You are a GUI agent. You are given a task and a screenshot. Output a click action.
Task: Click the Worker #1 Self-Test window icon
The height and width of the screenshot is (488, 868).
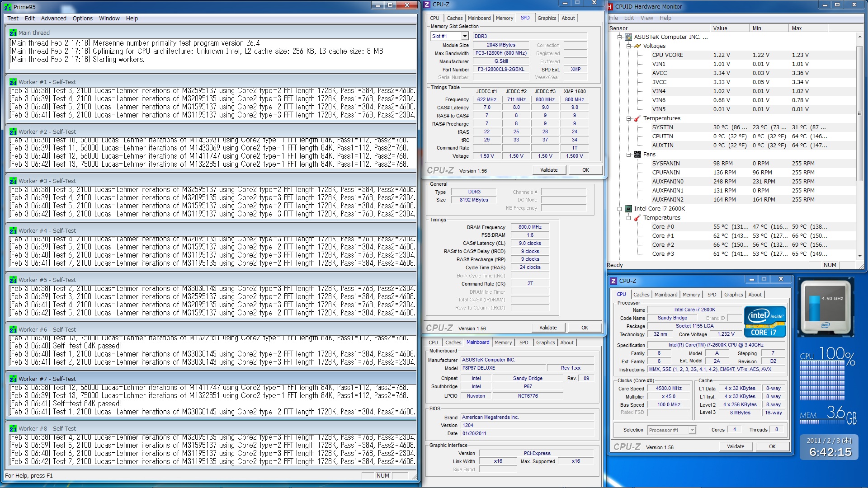coord(13,82)
